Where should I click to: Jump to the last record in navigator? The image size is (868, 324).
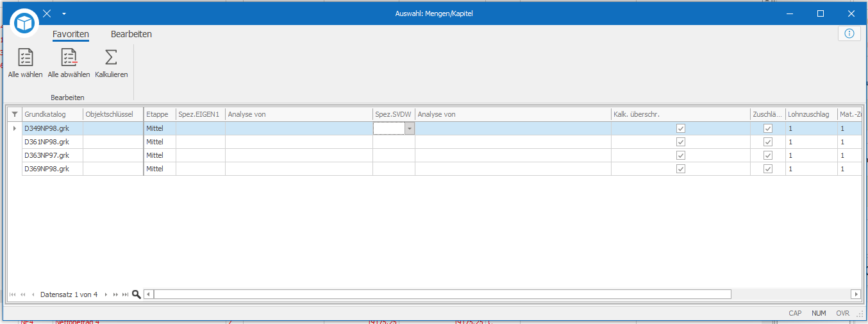(125, 294)
